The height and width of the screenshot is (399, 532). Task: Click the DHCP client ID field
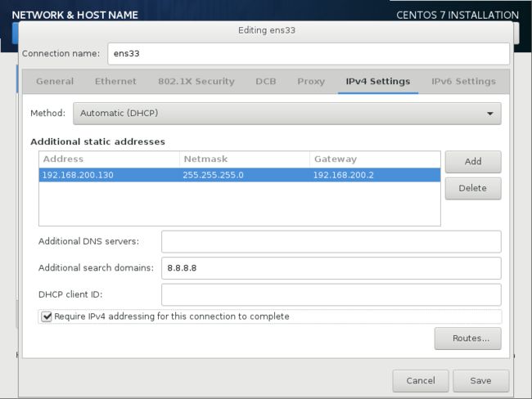pos(331,294)
